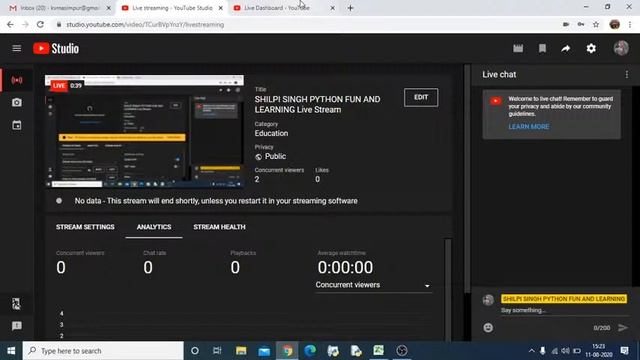
Task: Open the Live chat three-dot menu
Action: click(x=627, y=74)
